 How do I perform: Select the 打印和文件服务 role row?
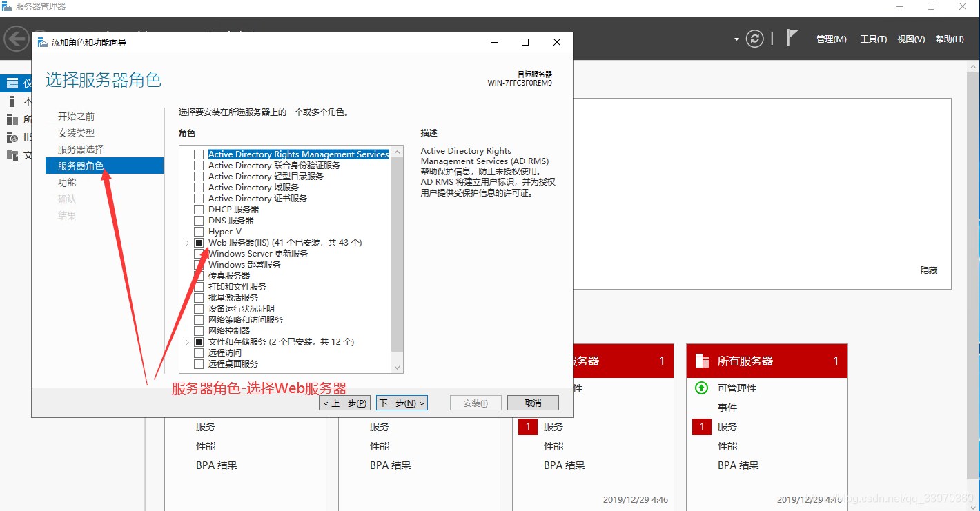tap(237, 287)
